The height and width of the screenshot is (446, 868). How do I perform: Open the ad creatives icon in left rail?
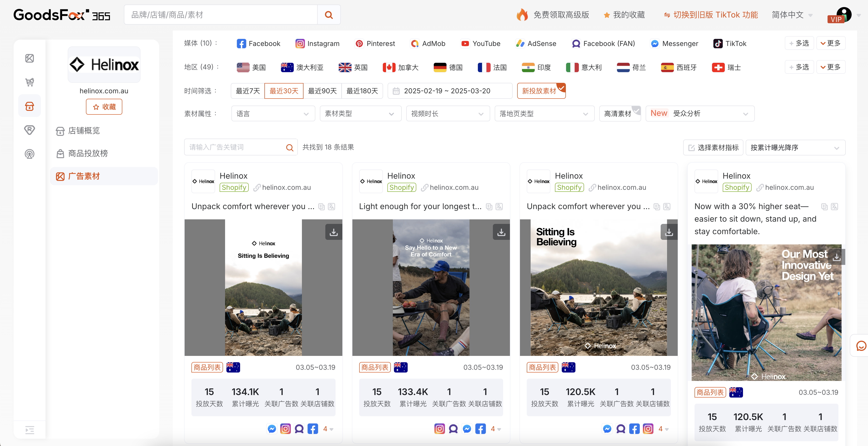30,58
